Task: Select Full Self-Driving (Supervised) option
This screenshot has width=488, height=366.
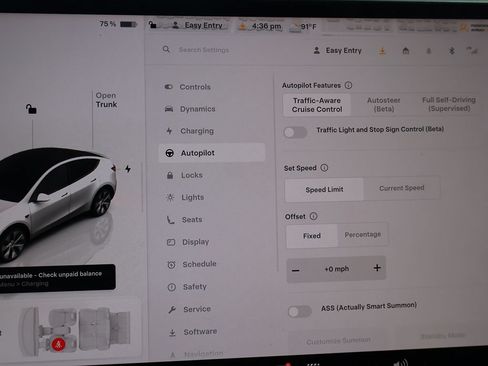Action: pos(449,104)
